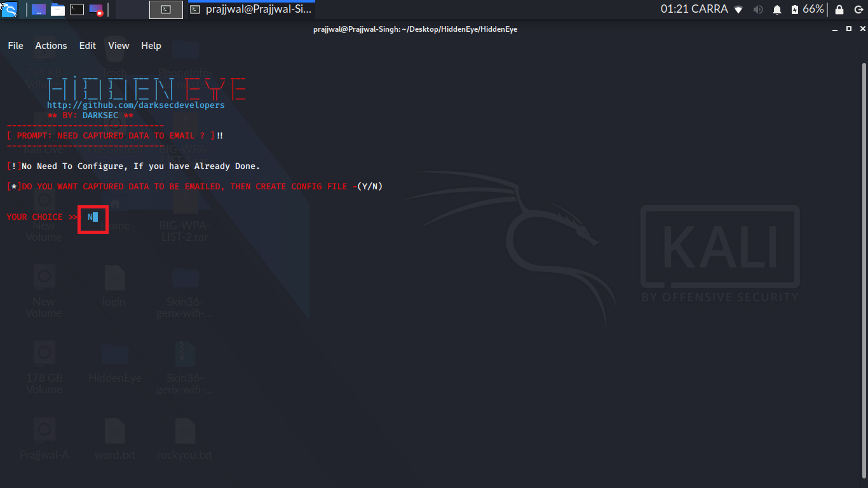The height and width of the screenshot is (488, 868).
Task: Open the Actions menu
Action: click(51, 45)
